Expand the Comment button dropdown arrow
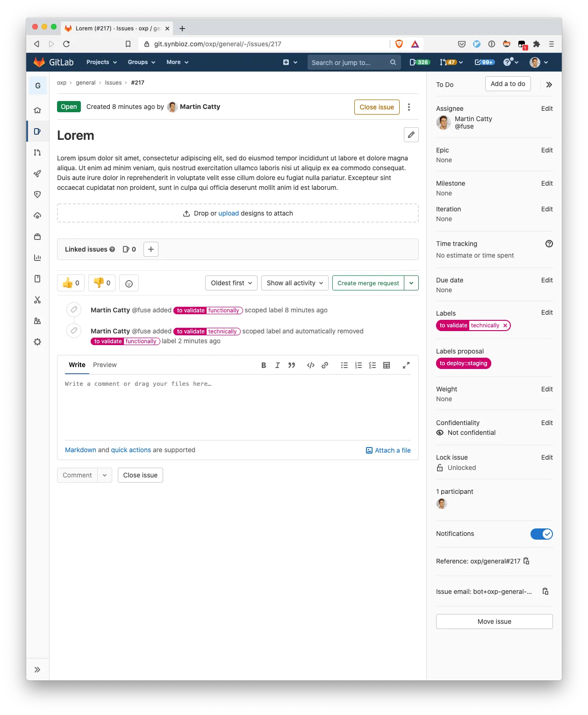This screenshot has height=715, width=588. point(105,475)
